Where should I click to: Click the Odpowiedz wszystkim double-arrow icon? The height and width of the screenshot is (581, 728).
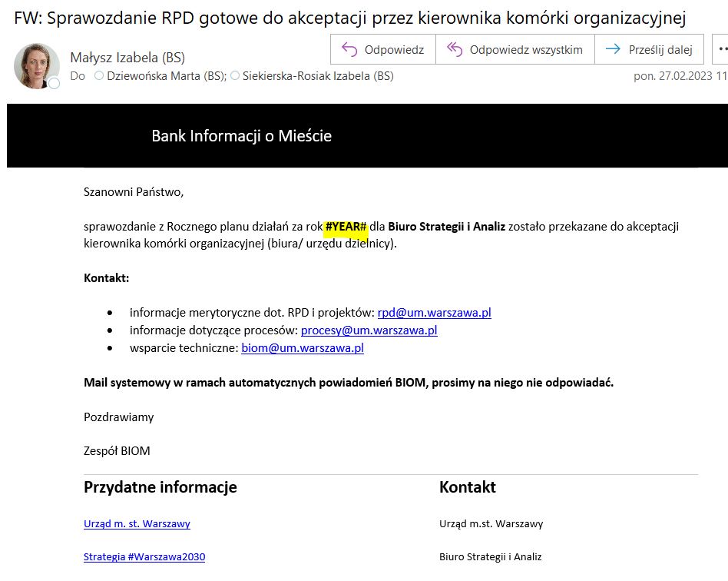455,50
